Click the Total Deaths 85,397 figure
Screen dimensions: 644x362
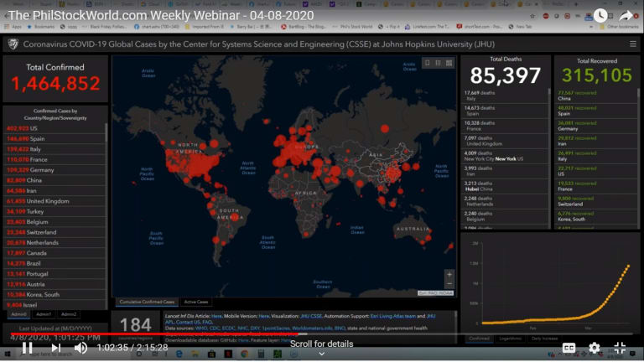point(505,75)
